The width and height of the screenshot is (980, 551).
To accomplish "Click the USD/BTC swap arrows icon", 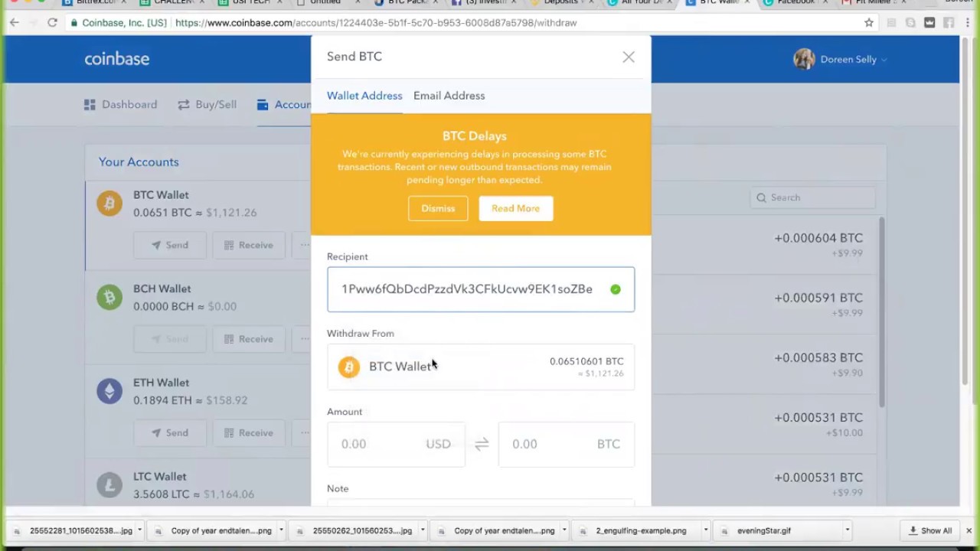I will click(x=482, y=444).
